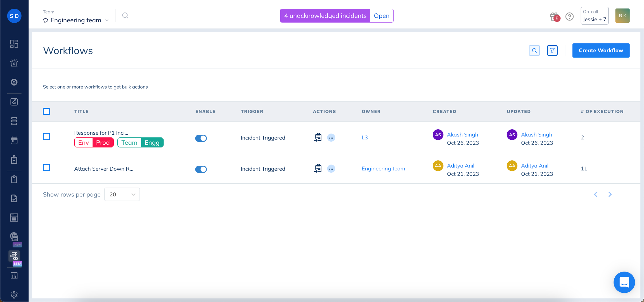This screenshot has width=644, height=302.
Task: Open the settings gear in sidebar
Action: tap(14, 294)
